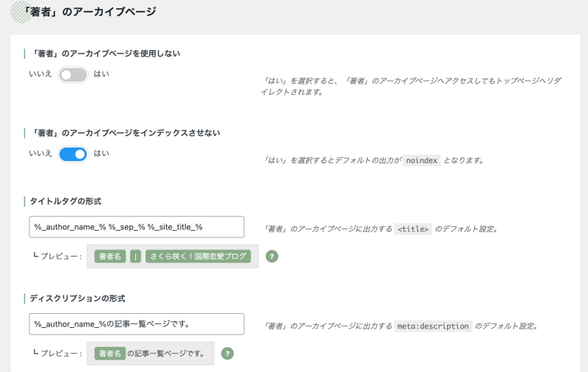The height and width of the screenshot is (372, 588).
Task: Click the meta:description code label
Action: point(433,326)
